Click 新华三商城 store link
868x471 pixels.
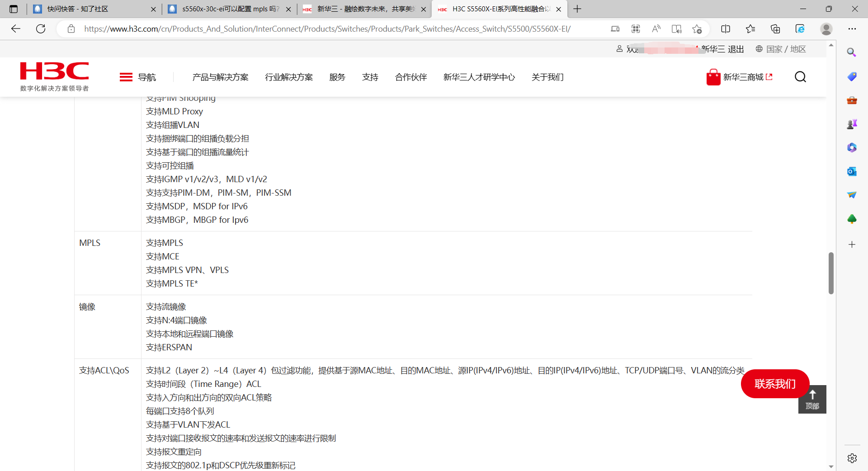pyautogui.click(x=740, y=77)
